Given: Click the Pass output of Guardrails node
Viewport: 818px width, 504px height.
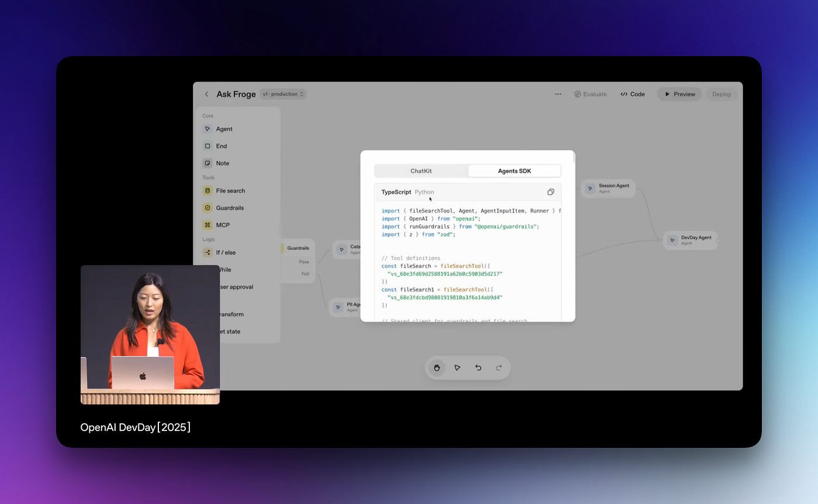Looking at the screenshot, I should [304, 262].
